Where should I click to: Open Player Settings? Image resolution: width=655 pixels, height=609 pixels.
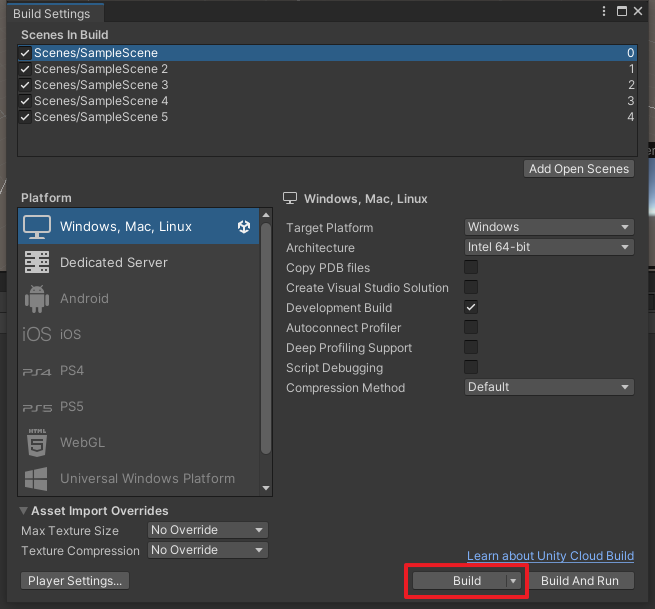click(x=75, y=581)
